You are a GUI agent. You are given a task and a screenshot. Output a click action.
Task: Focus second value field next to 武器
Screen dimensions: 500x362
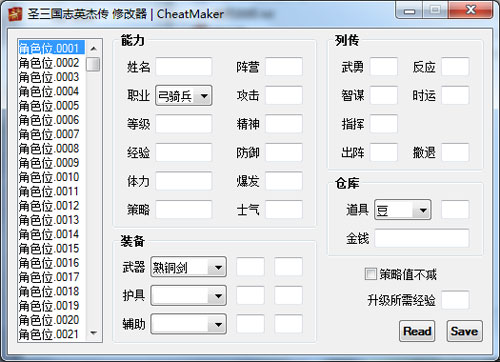288,267
